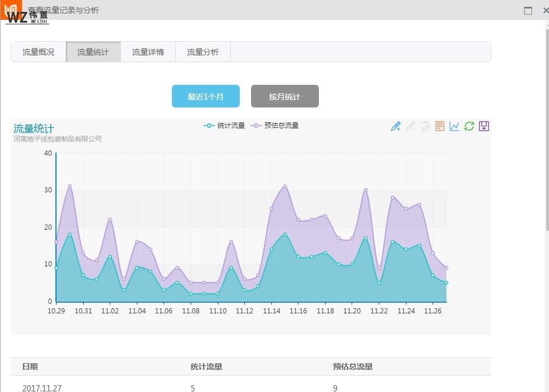Toggle 统计流量 series in chart legend
549x392 pixels.
(224, 126)
